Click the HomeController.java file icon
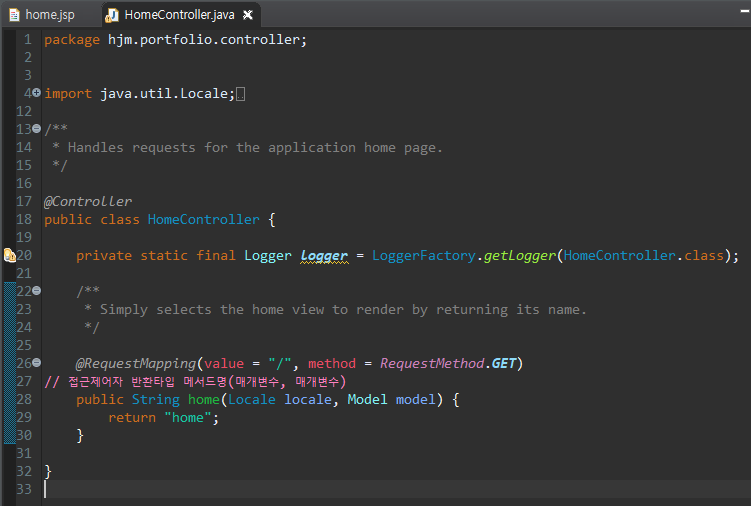The image size is (751, 506). pos(112,15)
